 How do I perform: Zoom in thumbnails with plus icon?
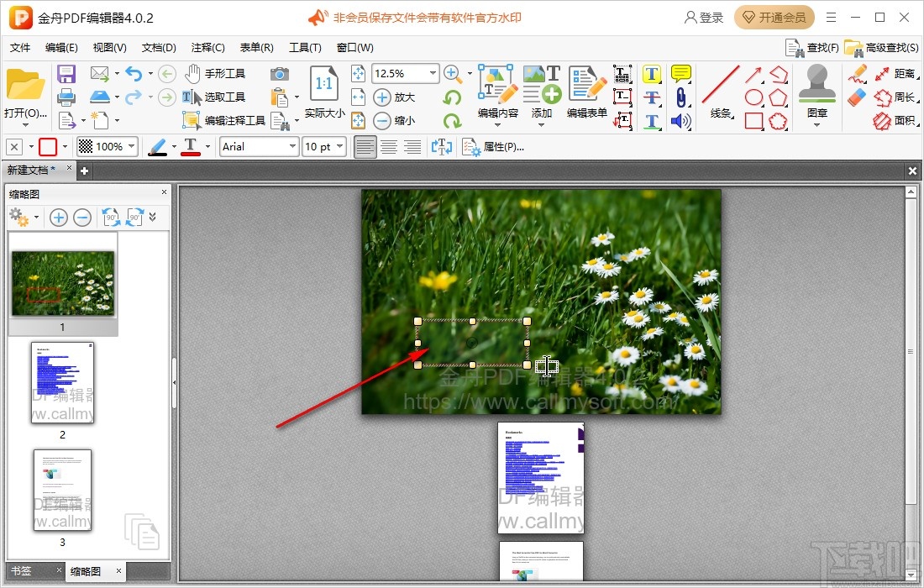58,218
